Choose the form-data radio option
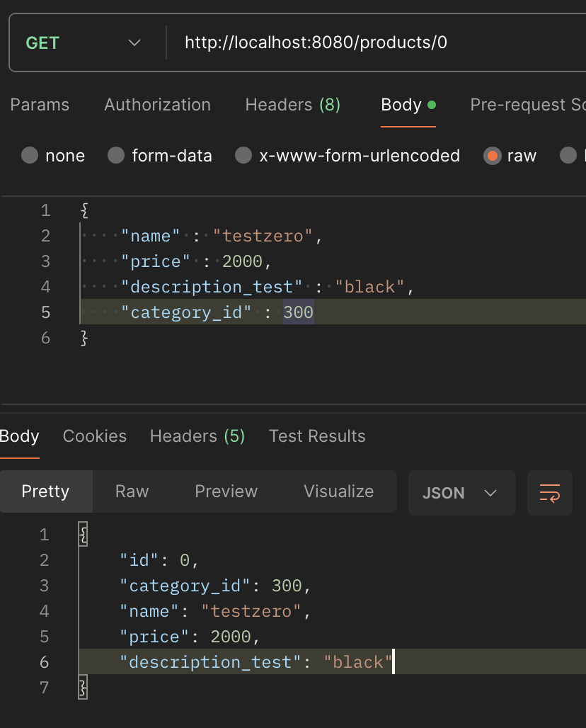 tap(116, 156)
